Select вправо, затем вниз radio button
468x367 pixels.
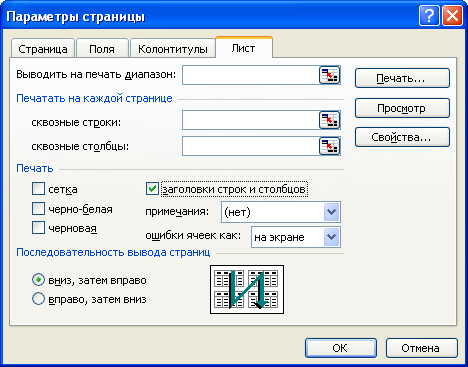[x=38, y=299]
